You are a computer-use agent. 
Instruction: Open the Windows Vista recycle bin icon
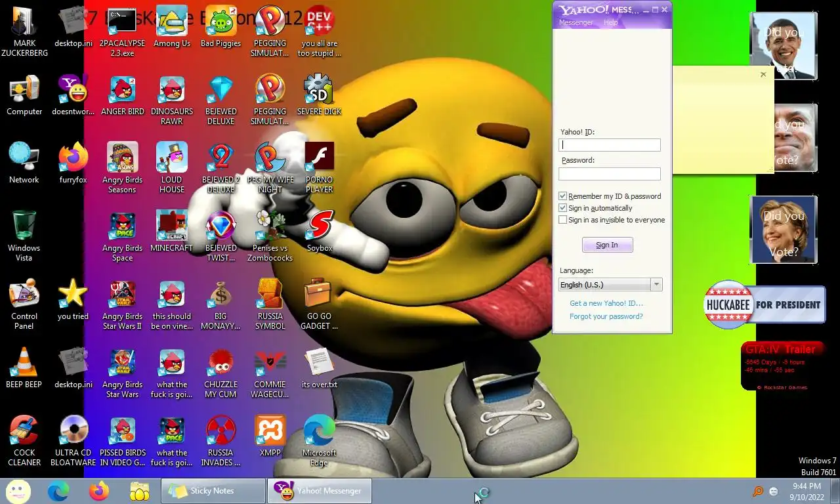click(x=24, y=226)
